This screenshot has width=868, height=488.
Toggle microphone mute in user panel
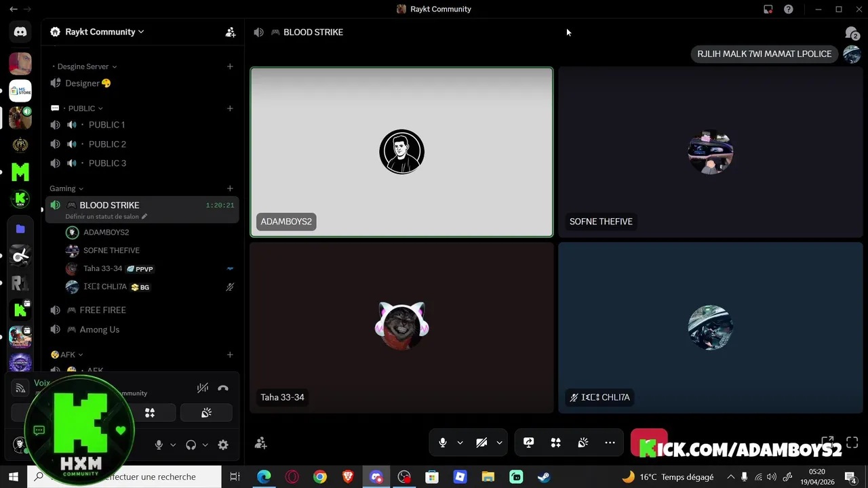(159, 445)
